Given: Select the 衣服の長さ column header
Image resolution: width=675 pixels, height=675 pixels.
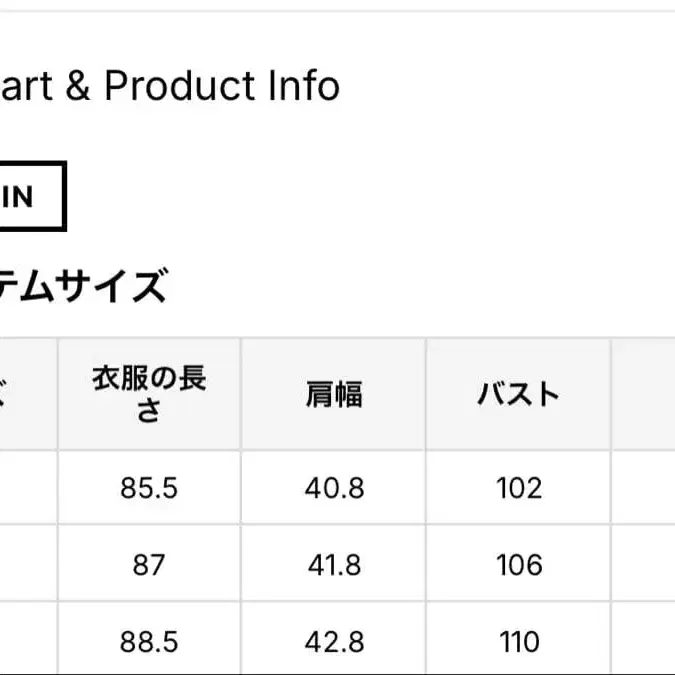Looking at the screenshot, I should click(149, 394).
